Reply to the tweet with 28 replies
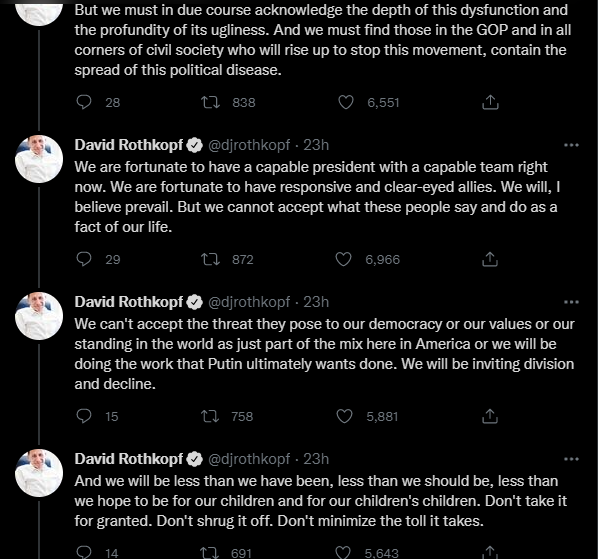 pos(84,102)
